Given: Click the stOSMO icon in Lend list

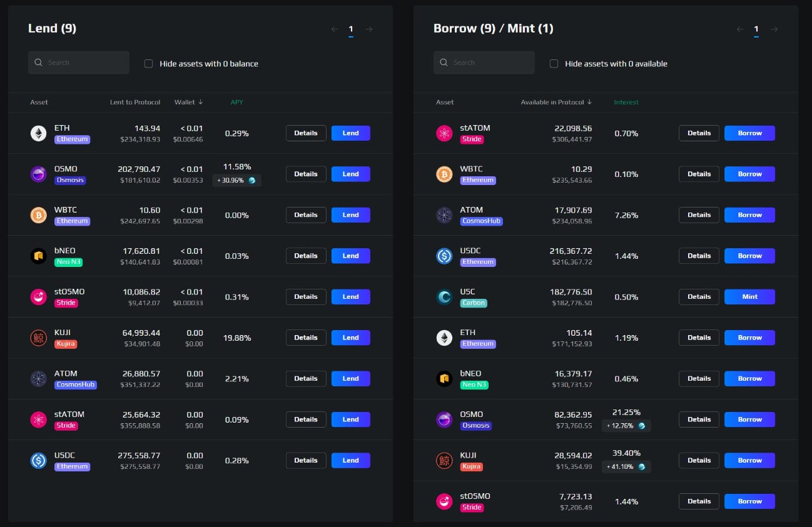Looking at the screenshot, I should pos(39,297).
